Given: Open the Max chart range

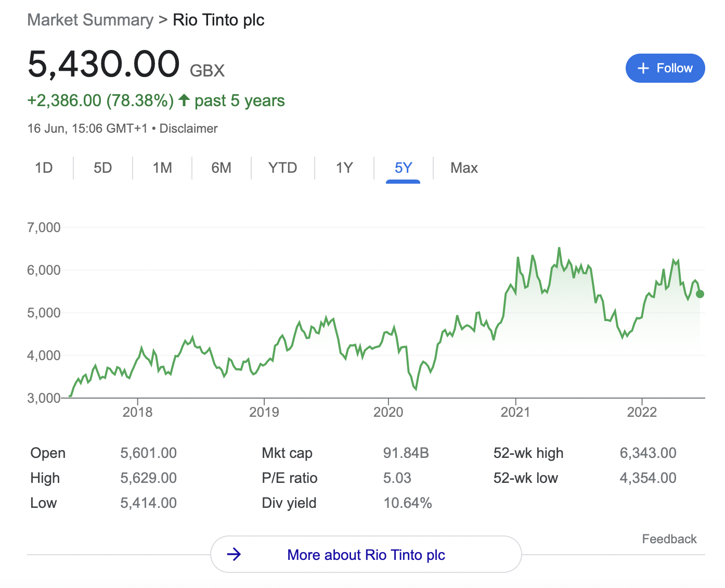Looking at the screenshot, I should click(464, 168).
